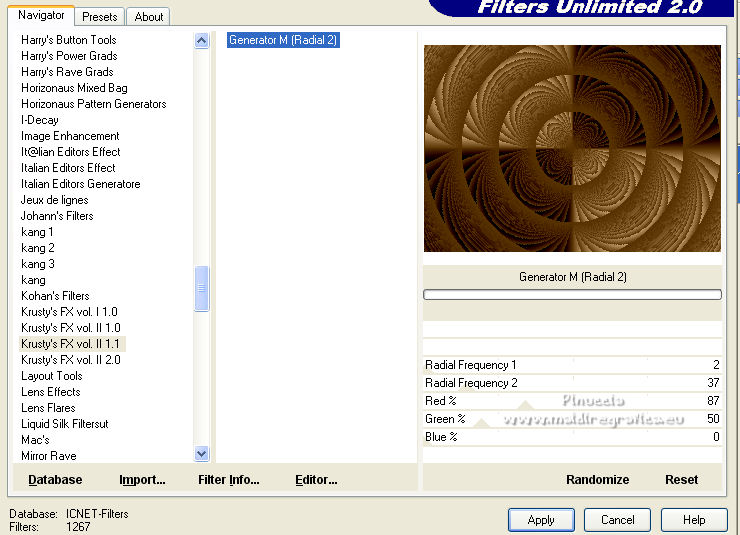The width and height of the screenshot is (740, 535).
Task: Adjust Radial Frequency 2 slider
Action: [572, 383]
